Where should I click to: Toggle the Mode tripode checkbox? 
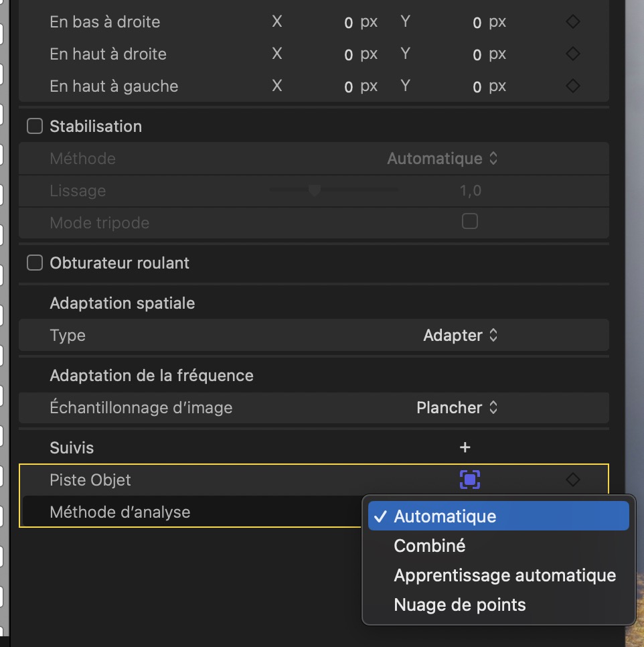tap(470, 222)
